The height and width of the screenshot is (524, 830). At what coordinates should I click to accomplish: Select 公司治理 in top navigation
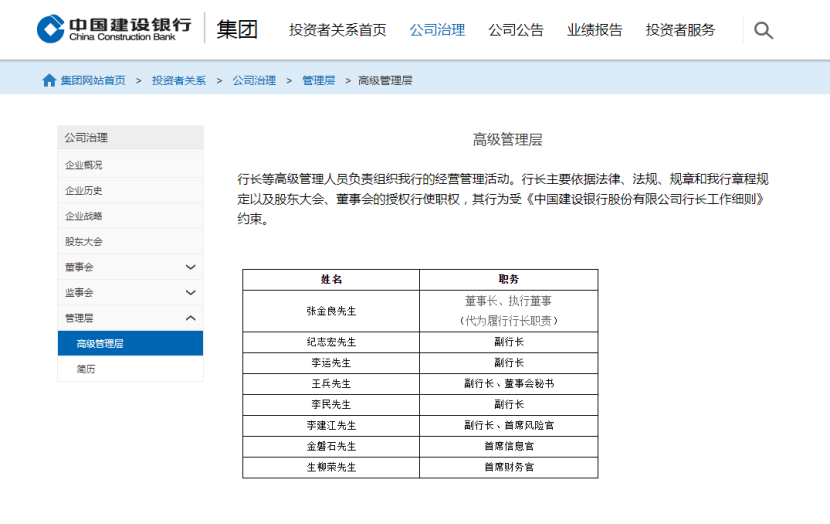pos(437,30)
